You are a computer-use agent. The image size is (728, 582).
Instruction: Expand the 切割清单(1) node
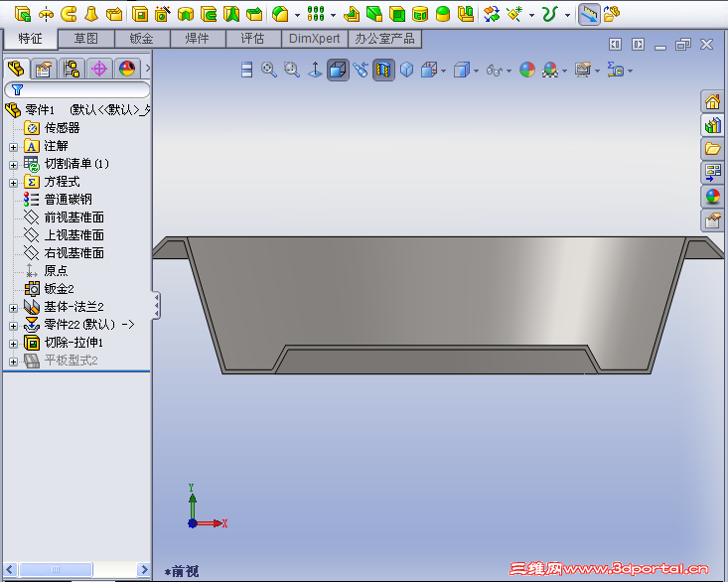pos(13,165)
